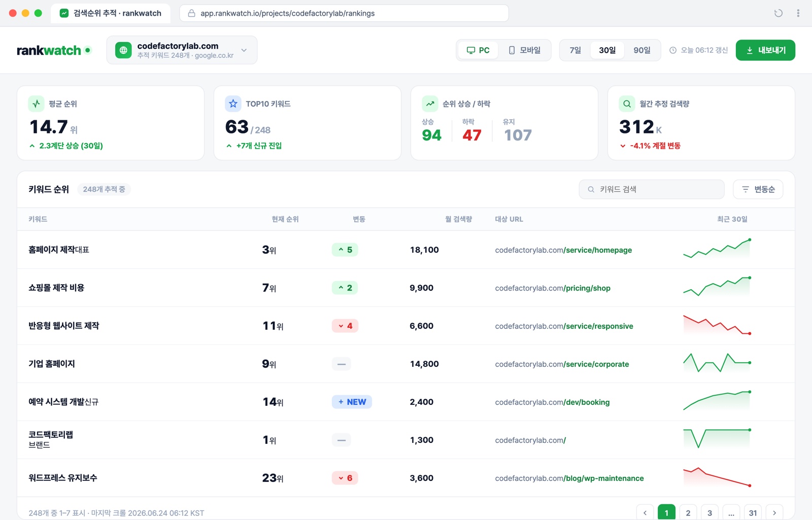812x520 pixels.
Task: Click the 순위 상승 / 하락 trend icon
Action: click(430, 103)
